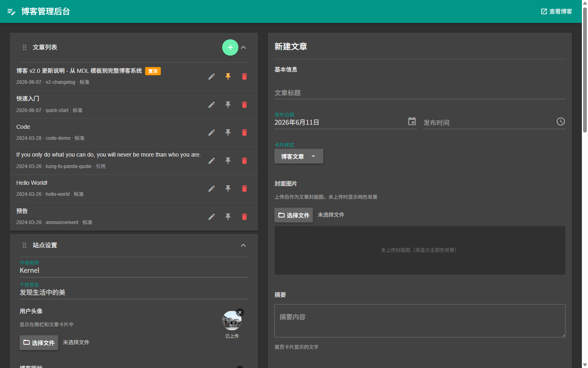Delete the Hello World! article
The height and width of the screenshot is (368, 588).
point(244,188)
